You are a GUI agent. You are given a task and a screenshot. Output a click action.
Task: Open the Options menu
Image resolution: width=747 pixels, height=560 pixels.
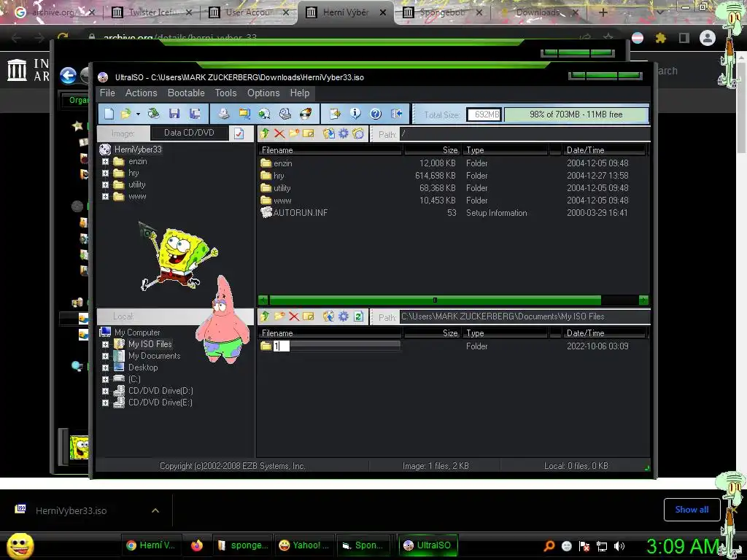coord(263,93)
